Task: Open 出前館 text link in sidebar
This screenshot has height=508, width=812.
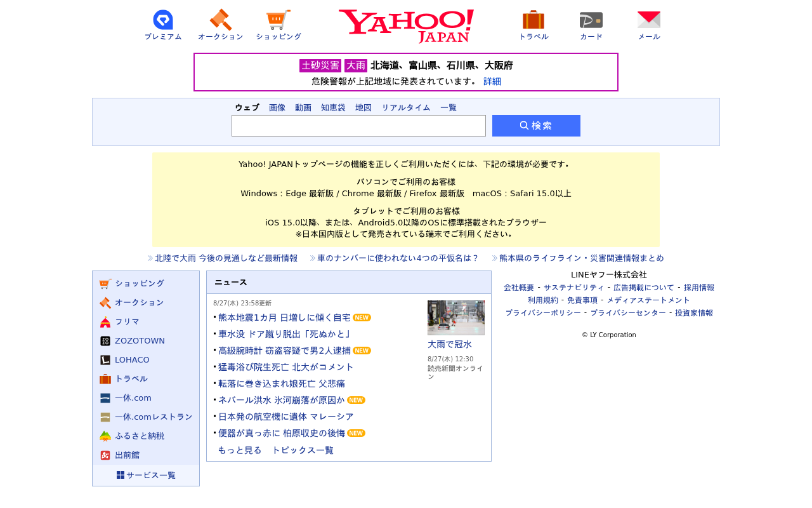Action: (x=127, y=455)
